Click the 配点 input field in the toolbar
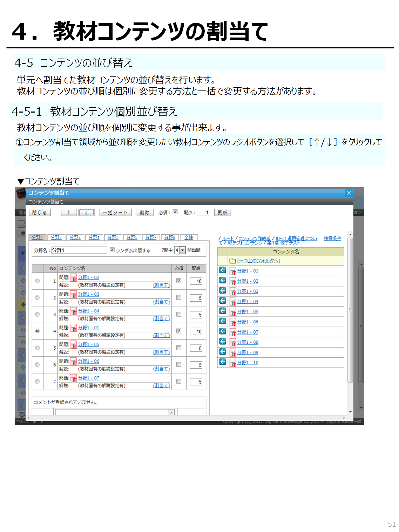 [203, 213]
